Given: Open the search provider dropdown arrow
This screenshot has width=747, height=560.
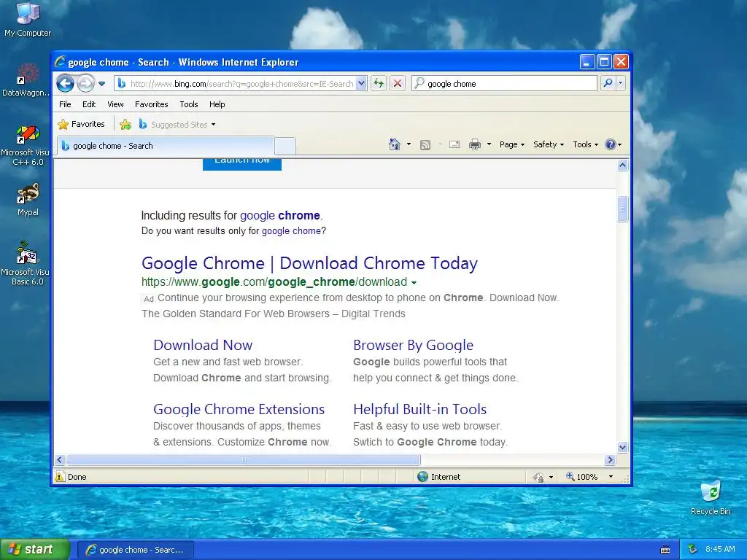Looking at the screenshot, I should pyautogui.click(x=620, y=83).
